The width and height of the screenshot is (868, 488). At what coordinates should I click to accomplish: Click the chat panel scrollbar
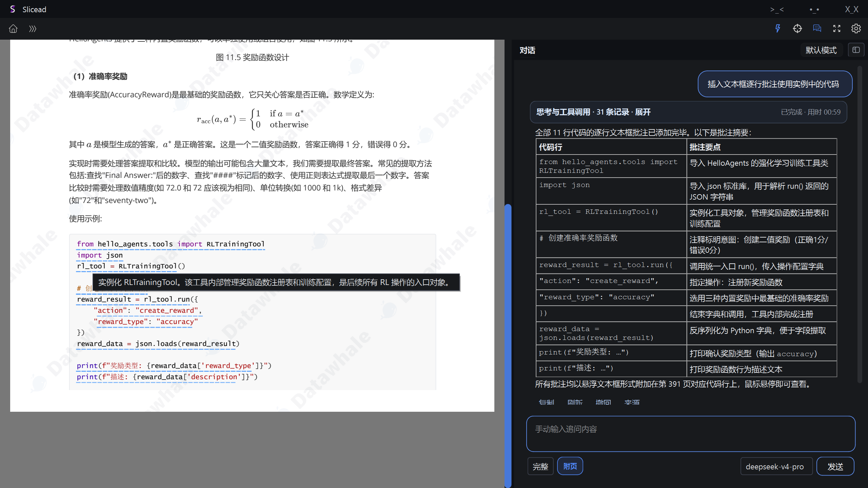(x=860, y=224)
